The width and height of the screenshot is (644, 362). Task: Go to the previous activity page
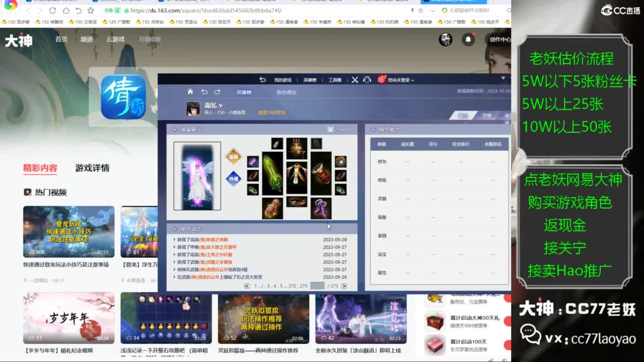pos(247,286)
